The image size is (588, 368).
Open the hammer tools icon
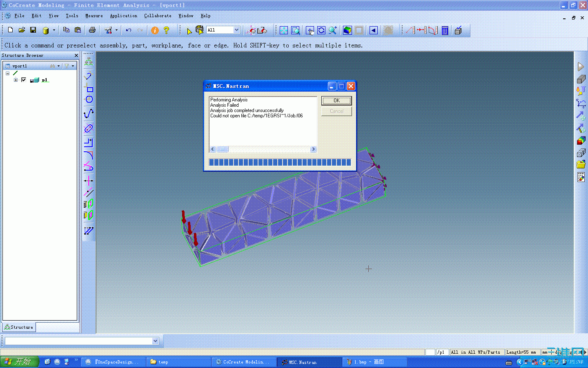[108, 30]
